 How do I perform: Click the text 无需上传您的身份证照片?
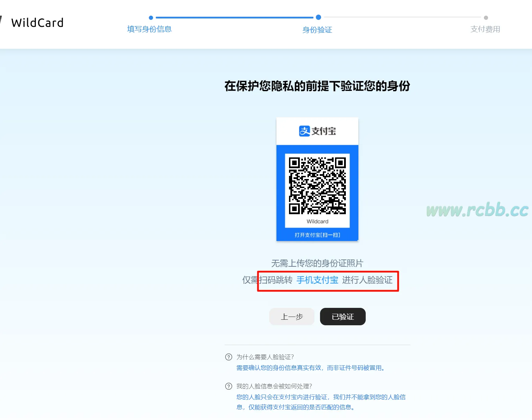[317, 263]
